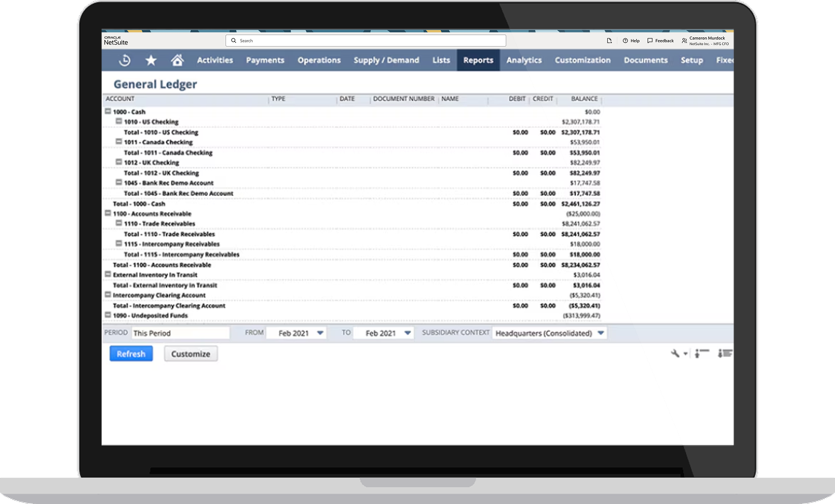Open the Create New document icon
Image resolution: width=835 pixels, height=504 pixels.
click(609, 41)
